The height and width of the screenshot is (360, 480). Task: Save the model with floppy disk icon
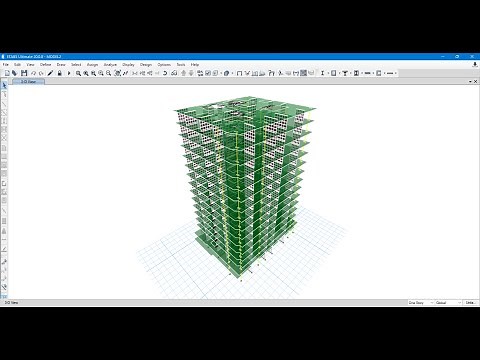[x=24, y=73]
